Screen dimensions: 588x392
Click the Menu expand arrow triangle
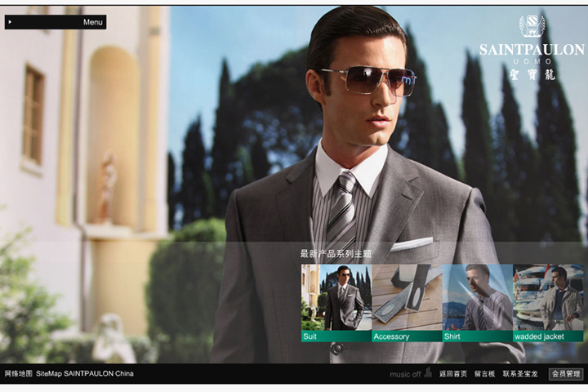[x=9, y=22]
